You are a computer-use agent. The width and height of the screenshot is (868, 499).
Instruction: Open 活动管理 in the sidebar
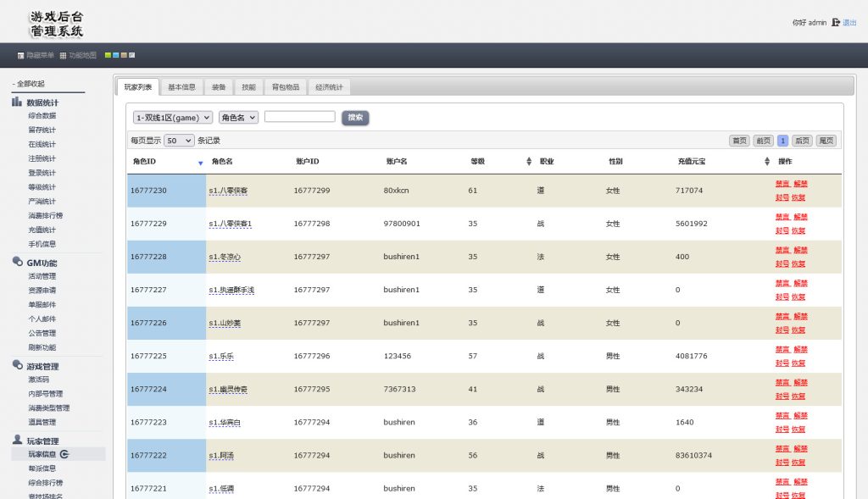tap(42, 276)
